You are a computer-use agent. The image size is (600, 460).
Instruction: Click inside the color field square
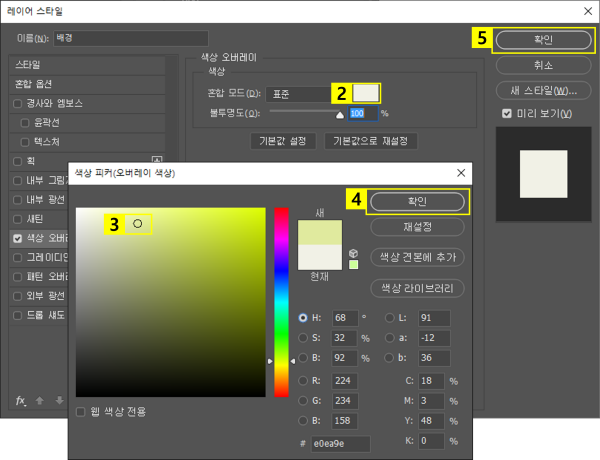(x=171, y=302)
